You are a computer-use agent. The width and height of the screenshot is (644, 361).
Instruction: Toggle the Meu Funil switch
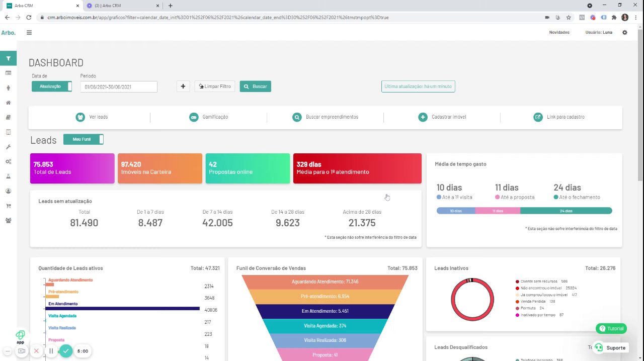pos(84,139)
